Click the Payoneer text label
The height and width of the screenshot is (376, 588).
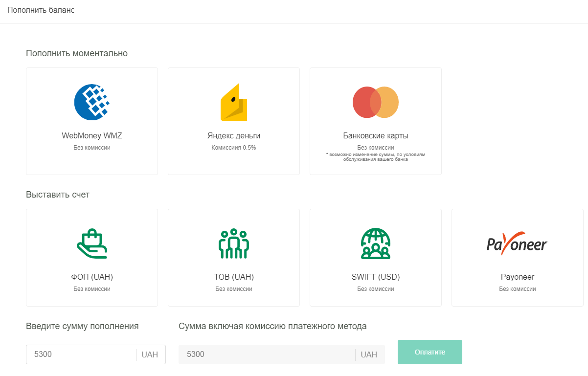[517, 277]
